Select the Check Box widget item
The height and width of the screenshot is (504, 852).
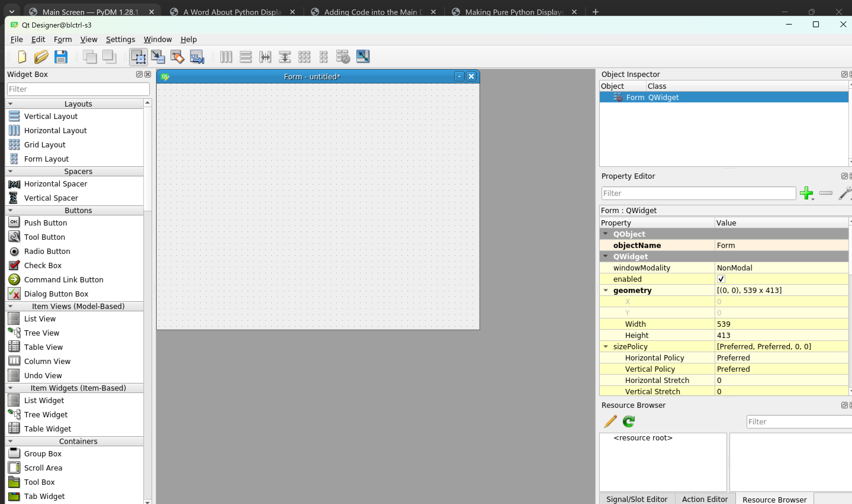click(x=43, y=265)
